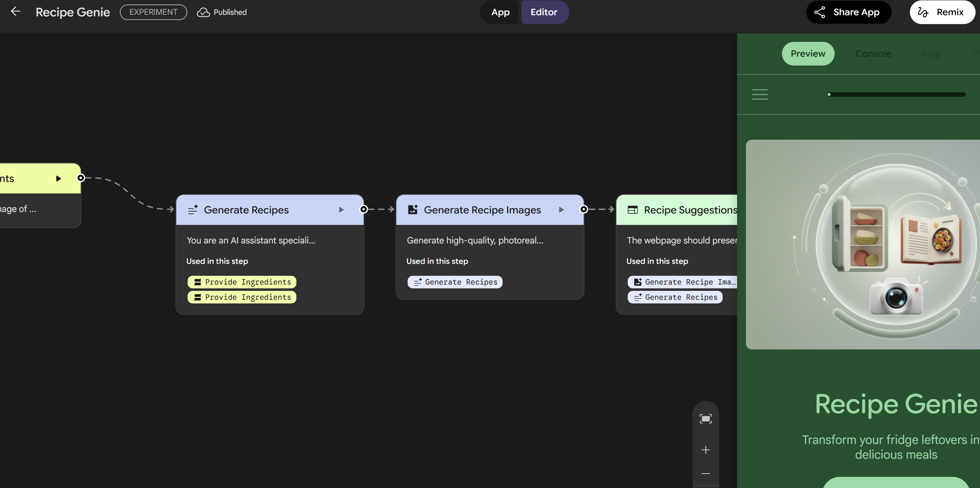Switch to Editor view

click(x=544, y=12)
